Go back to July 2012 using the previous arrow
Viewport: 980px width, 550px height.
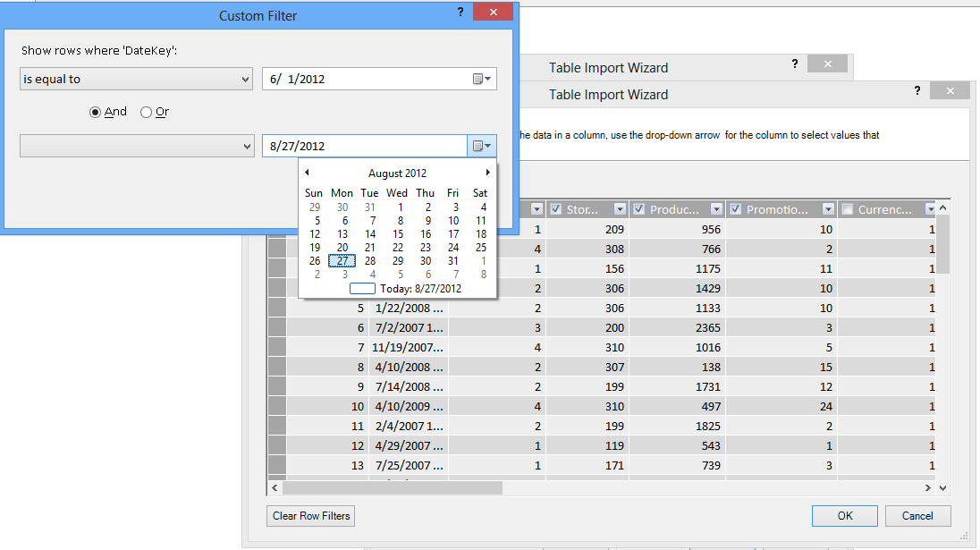[307, 172]
